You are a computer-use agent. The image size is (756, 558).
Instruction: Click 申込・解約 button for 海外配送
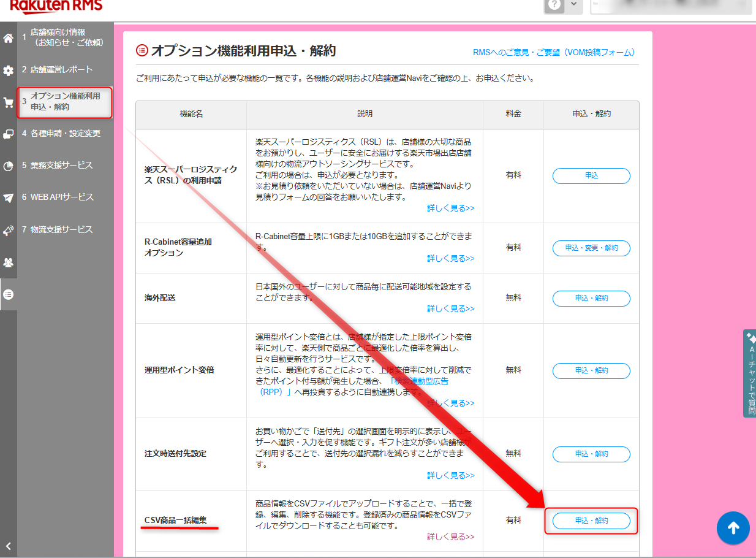[x=591, y=298]
